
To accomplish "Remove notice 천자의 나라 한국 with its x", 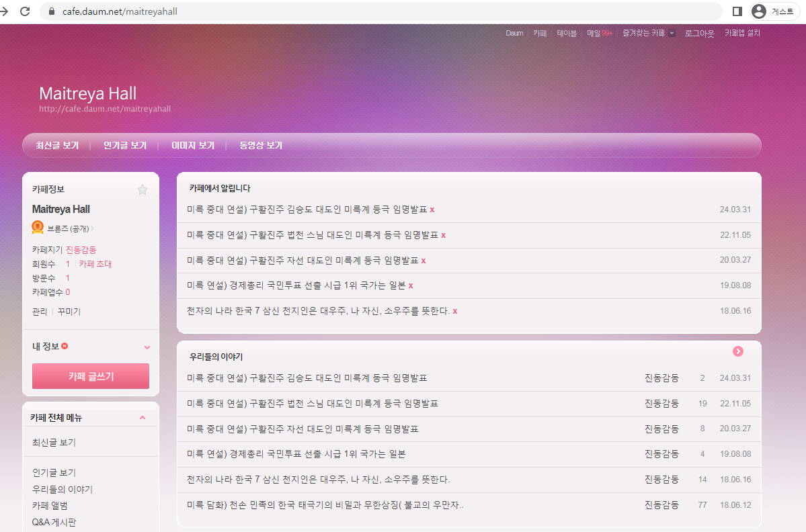I will [x=455, y=311].
